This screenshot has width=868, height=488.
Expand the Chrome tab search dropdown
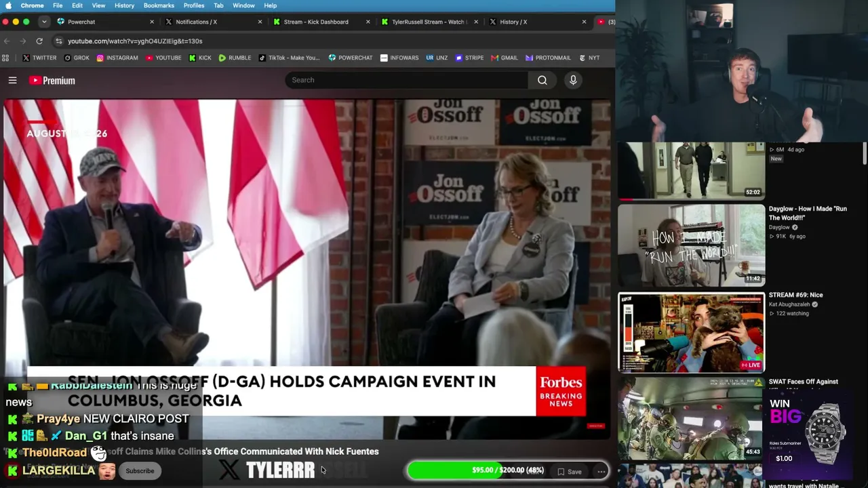(44, 22)
